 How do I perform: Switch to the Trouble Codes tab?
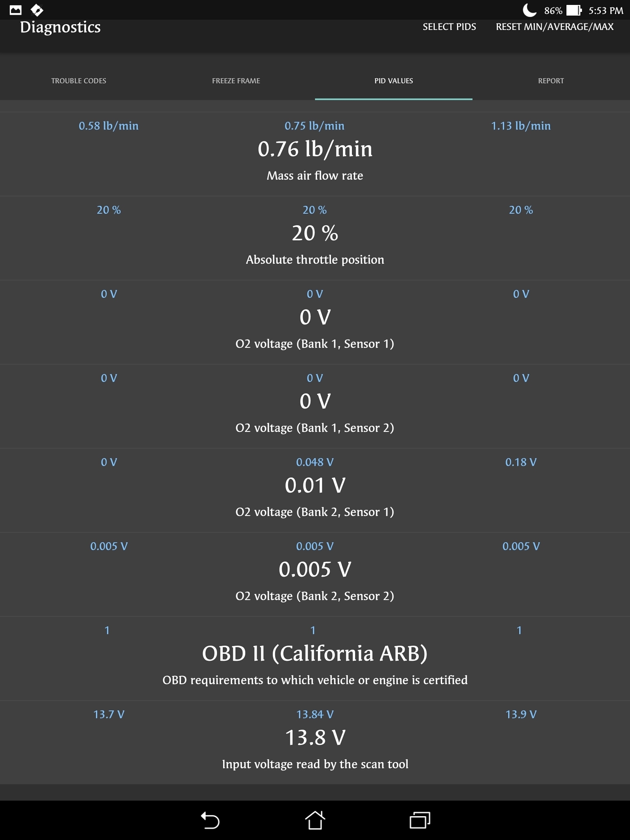79,81
